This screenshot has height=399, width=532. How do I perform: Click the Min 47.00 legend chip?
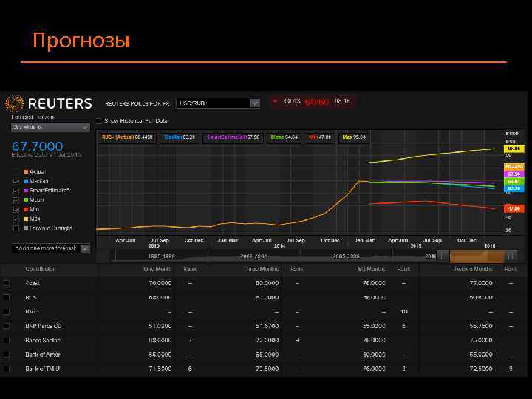(320, 137)
